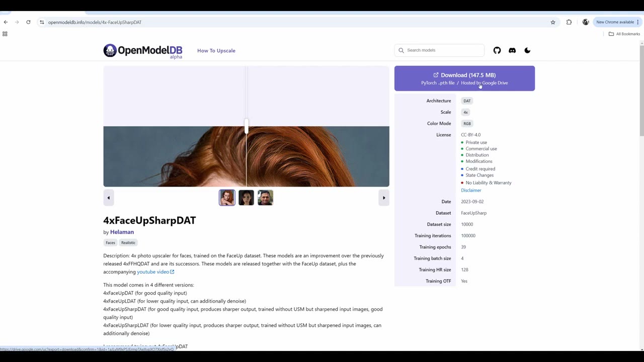Select the man with glasses thumbnail
The height and width of the screenshot is (362, 644).
point(265,198)
